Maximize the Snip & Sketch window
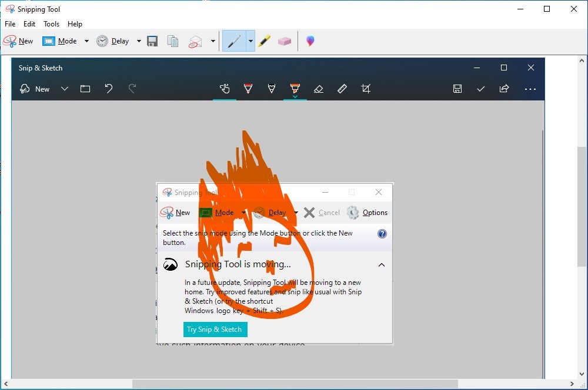 pos(504,68)
